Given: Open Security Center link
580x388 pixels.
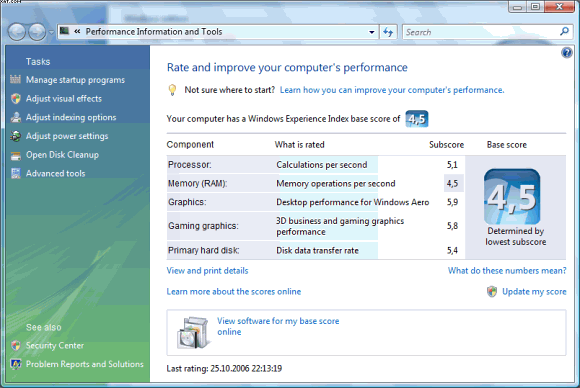Looking at the screenshot, I should click(x=55, y=345).
